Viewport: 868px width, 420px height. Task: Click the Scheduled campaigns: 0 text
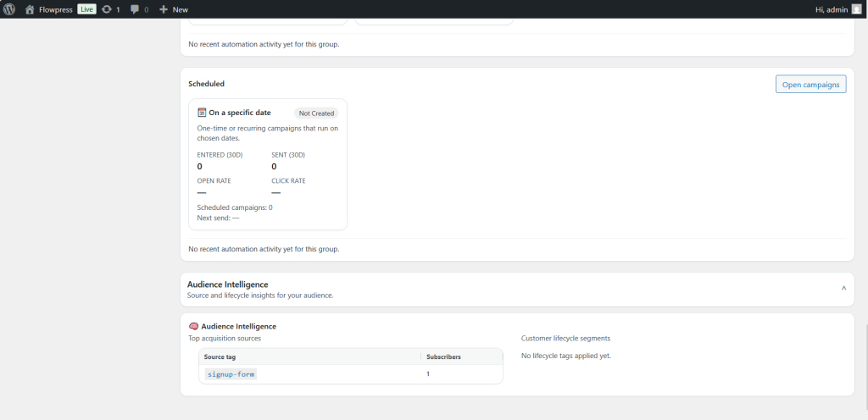coord(235,207)
